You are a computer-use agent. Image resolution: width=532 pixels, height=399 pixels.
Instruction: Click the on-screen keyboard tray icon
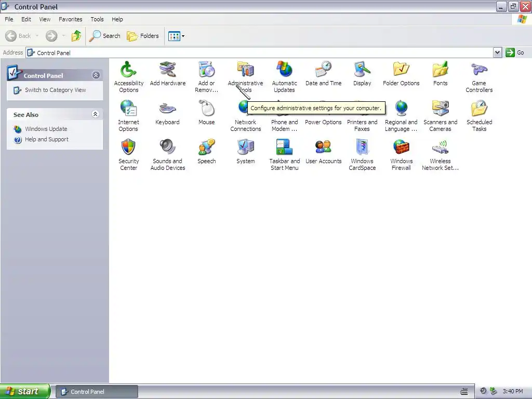point(464,392)
